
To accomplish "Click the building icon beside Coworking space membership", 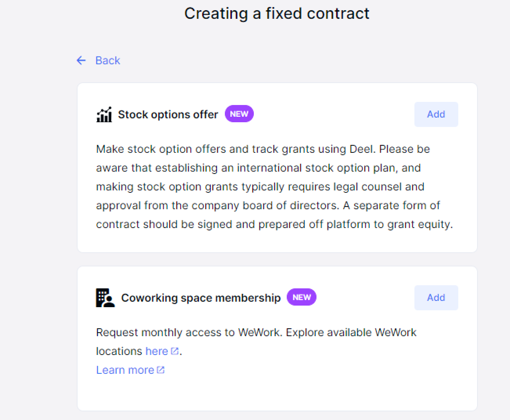I will coord(105,298).
